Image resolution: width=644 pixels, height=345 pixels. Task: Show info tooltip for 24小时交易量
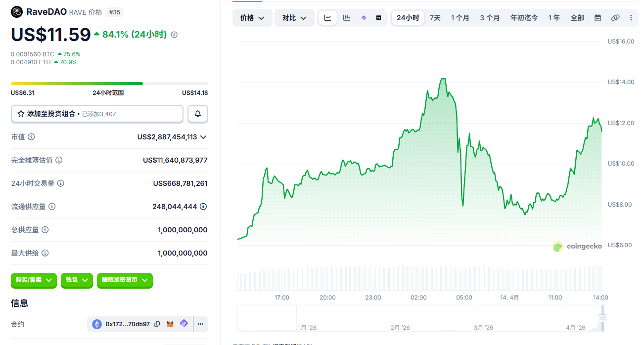click(x=61, y=183)
